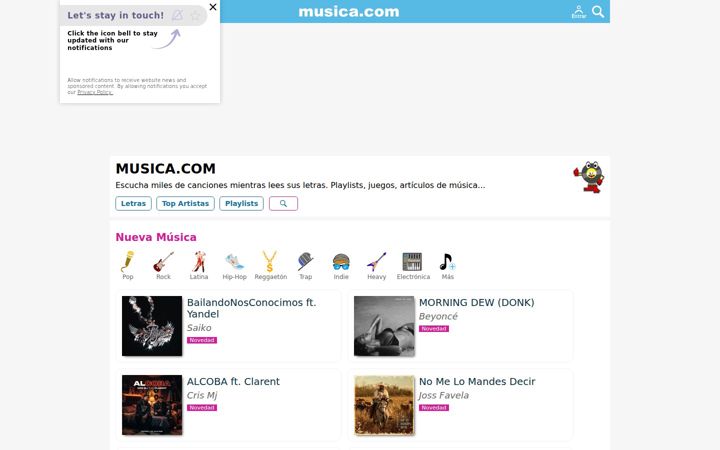
Task: Click Novedad badge under Joss Favela
Action: pos(434,408)
